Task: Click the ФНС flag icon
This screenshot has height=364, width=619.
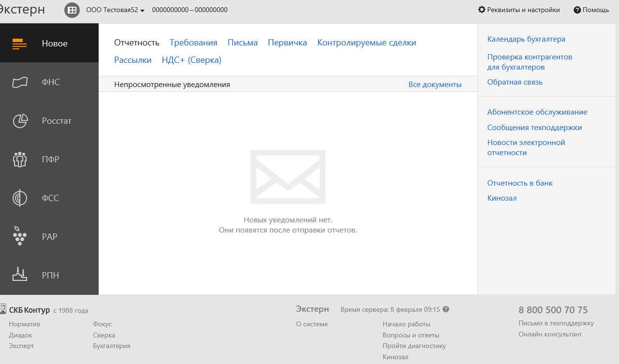Action: pos(20,82)
